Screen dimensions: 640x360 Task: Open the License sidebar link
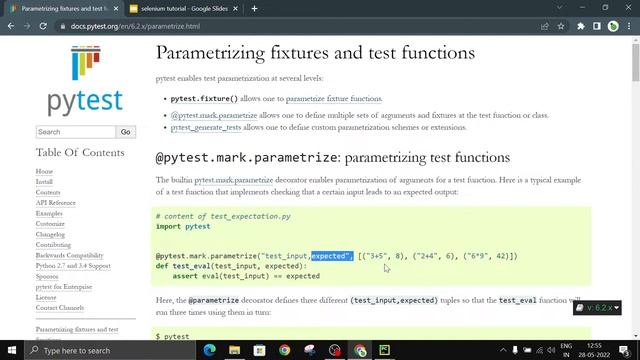pos(46,298)
